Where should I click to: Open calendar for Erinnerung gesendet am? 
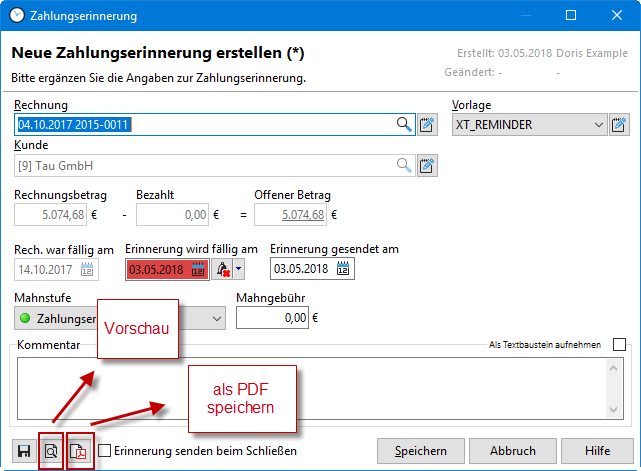point(343,269)
